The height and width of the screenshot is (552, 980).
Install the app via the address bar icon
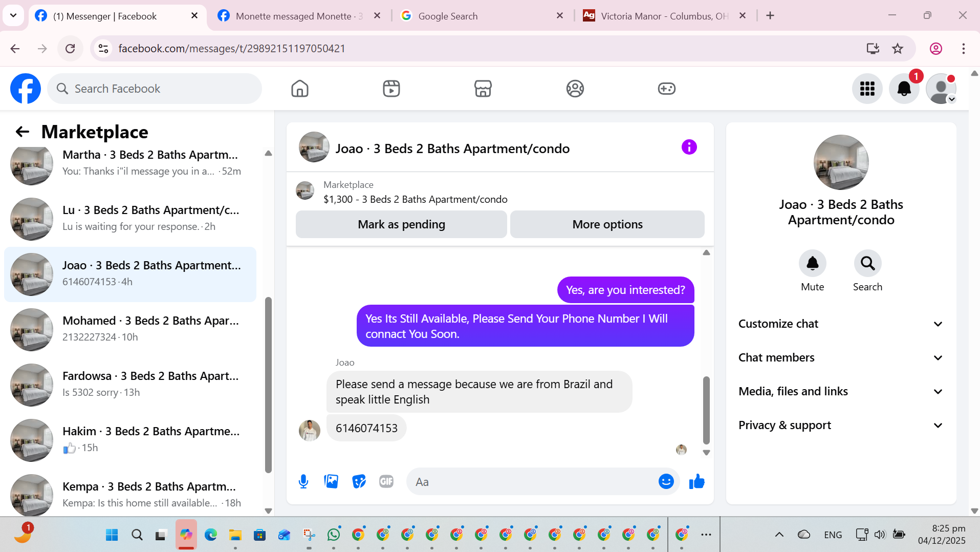[x=873, y=49]
